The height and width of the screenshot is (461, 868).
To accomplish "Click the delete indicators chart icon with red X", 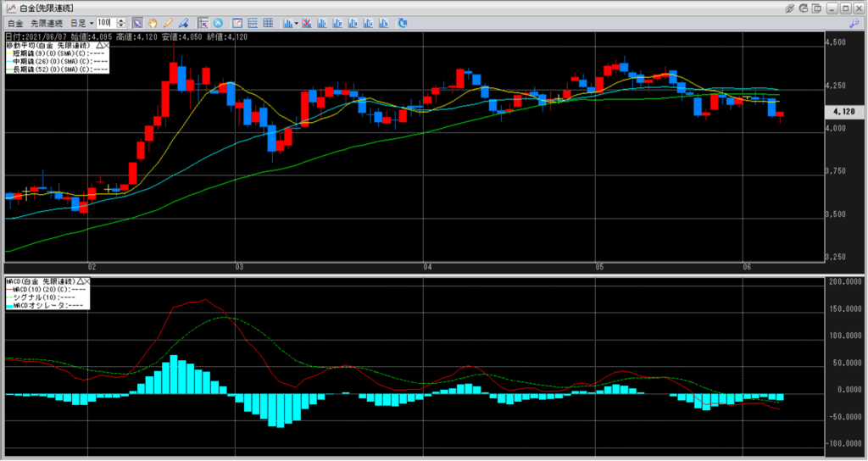I will pos(306,22).
